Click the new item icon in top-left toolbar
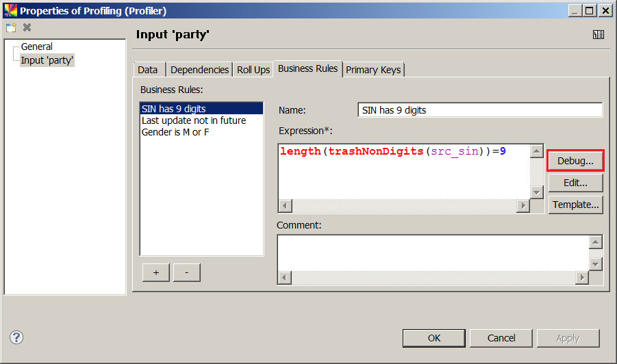Viewport: 617px width, 364px height. [11, 27]
